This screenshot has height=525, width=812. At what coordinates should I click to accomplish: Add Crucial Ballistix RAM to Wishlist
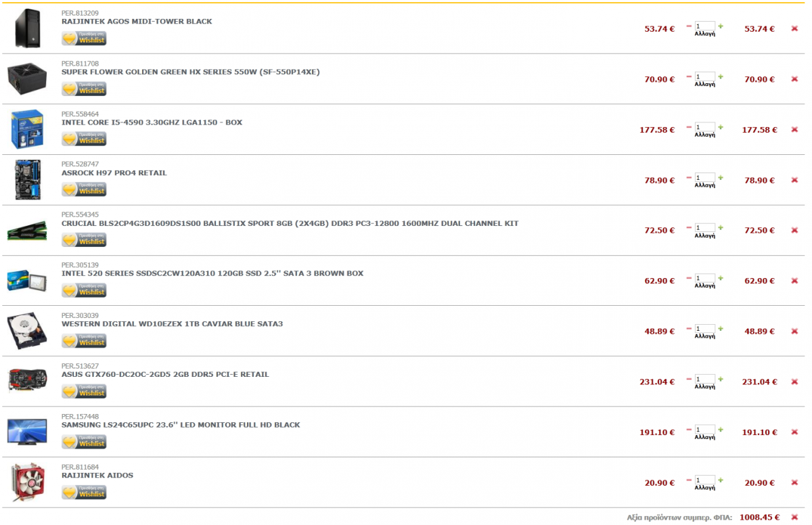(x=84, y=240)
